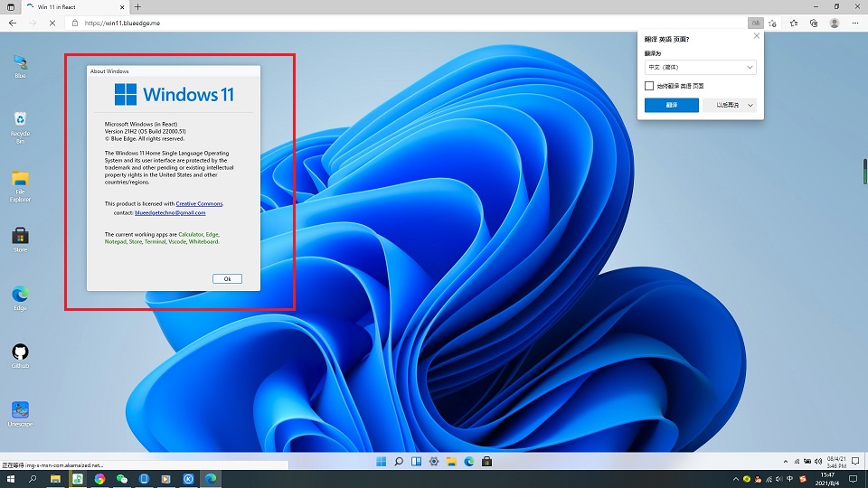
Task: Stop loading the page
Action: [52, 23]
